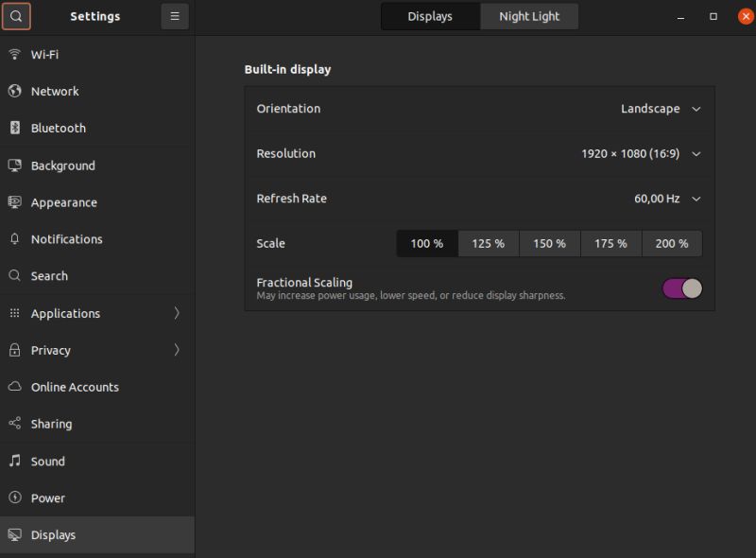This screenshot has width=756, height=558.
Task: Open Notifications using its bell icon
Action: (16, 238)
